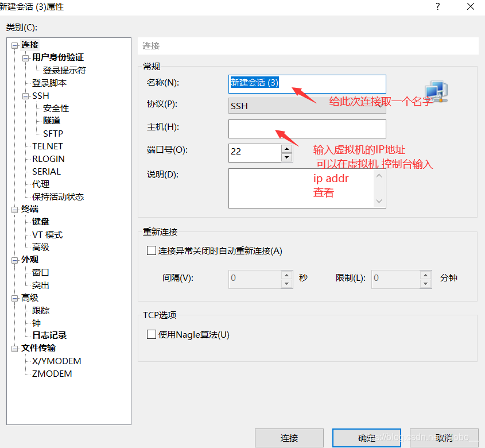Increase the 间隔 interval value
This screenshot has height=448, width=485.
(287, 275)
